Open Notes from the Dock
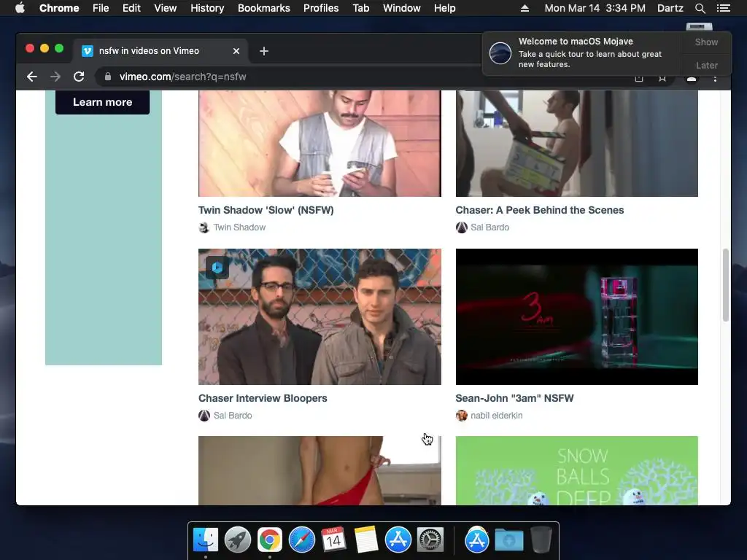This screenshot has height=560, width=747. 366,540
